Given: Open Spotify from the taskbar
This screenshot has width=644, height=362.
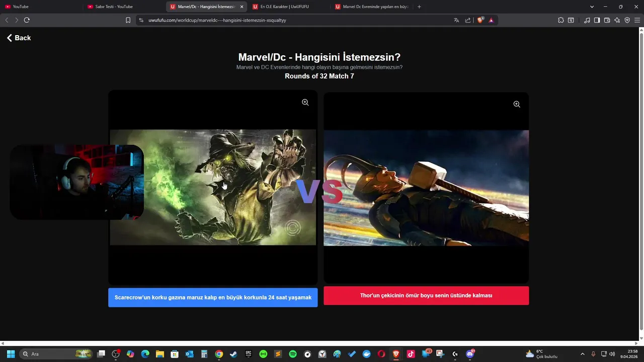Looking at the screenshot, I should pyautogui.click(x=293, y=354).
